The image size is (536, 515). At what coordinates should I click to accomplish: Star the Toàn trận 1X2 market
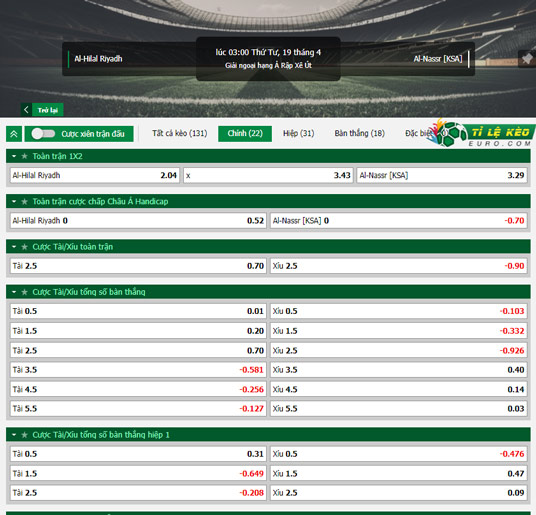click(x=24, y=156)
